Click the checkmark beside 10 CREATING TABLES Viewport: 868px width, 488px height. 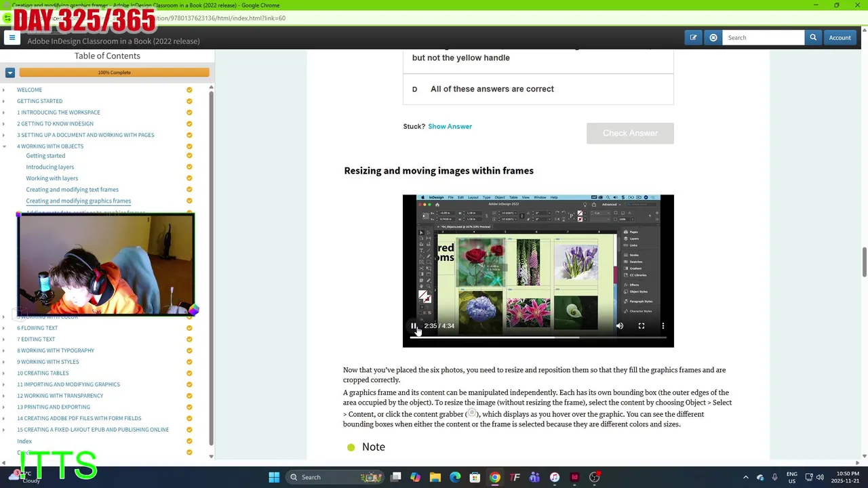[x=189, y=373]
